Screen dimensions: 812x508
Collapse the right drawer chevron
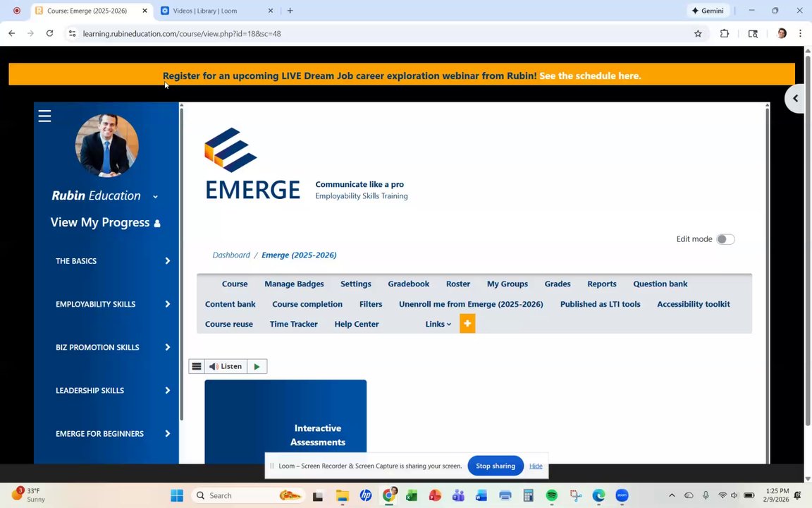click(x=795, y=99)
